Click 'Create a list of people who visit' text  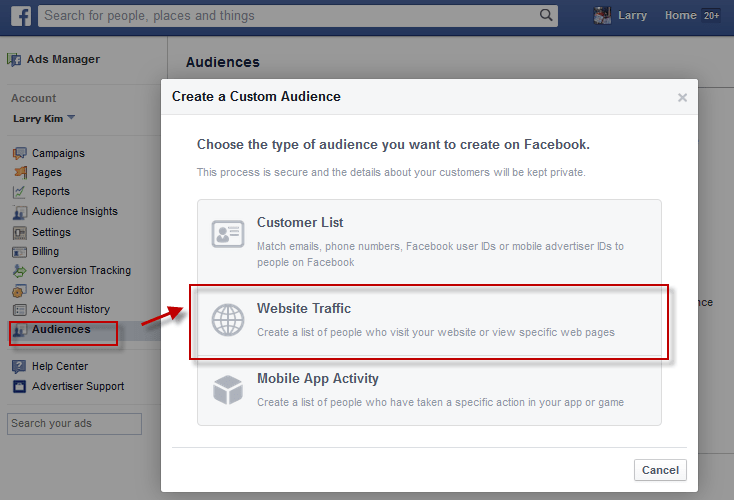[436, 332]
